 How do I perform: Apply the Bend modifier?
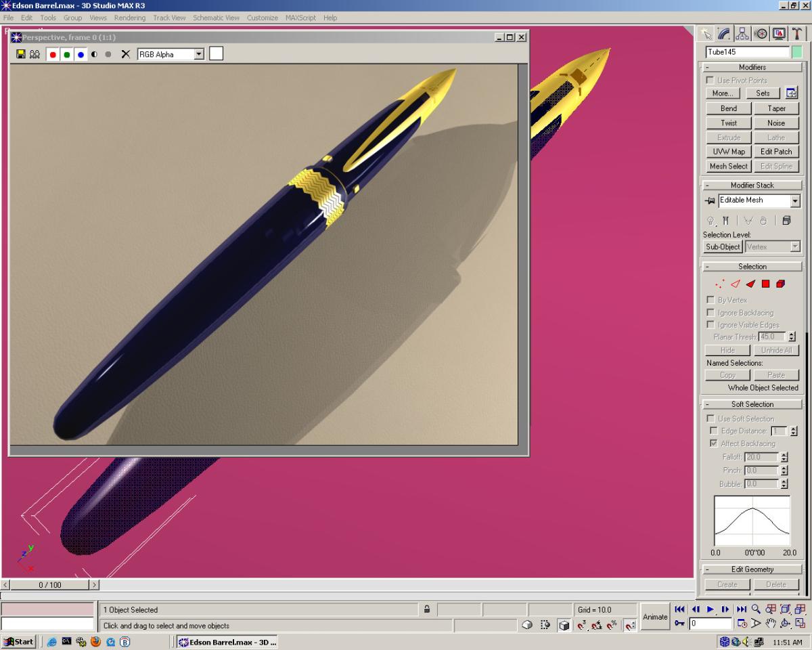coord(728,108)
